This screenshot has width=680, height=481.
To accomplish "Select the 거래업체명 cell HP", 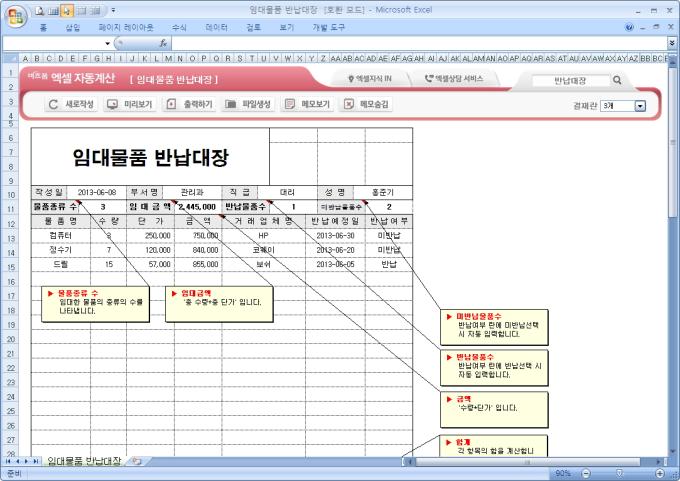I will (263, 236).
